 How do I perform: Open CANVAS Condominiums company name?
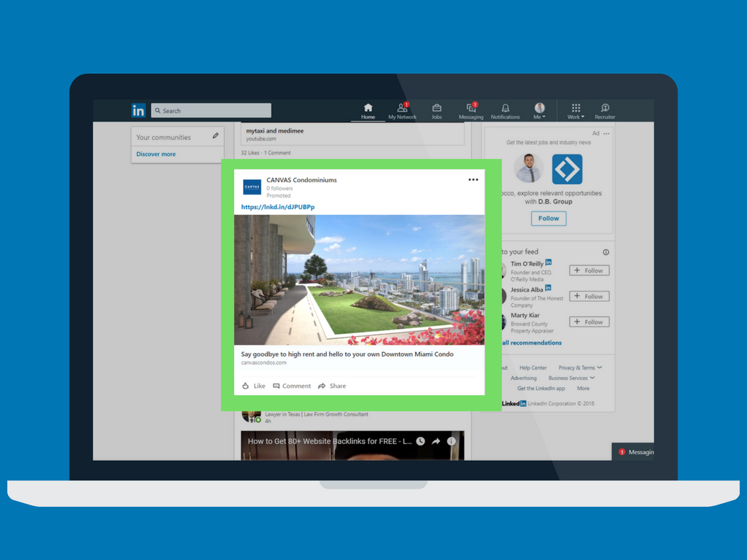coord(301,180)
